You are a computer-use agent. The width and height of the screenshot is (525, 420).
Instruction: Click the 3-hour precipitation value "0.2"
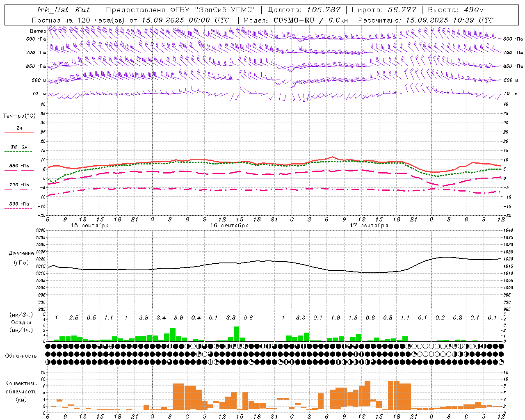point(440,318)
